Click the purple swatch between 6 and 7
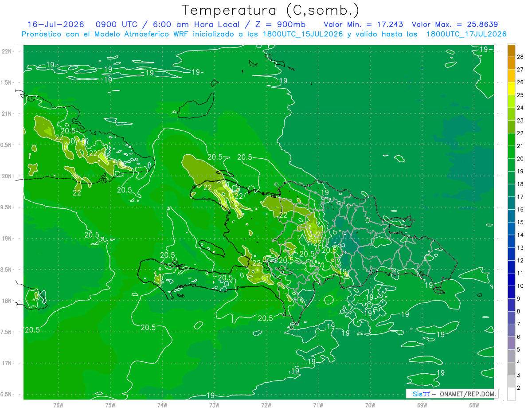The height and width of the screenshot is (411, 532). point(511,331)
